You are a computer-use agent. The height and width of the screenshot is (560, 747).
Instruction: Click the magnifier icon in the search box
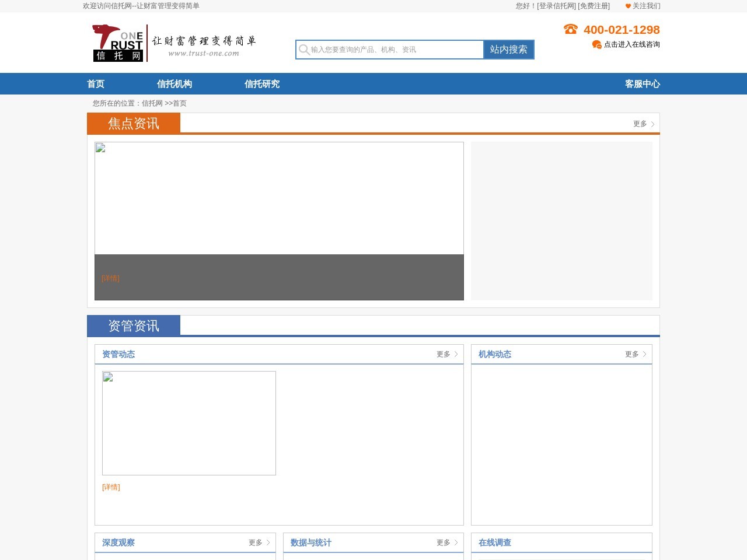304,50
